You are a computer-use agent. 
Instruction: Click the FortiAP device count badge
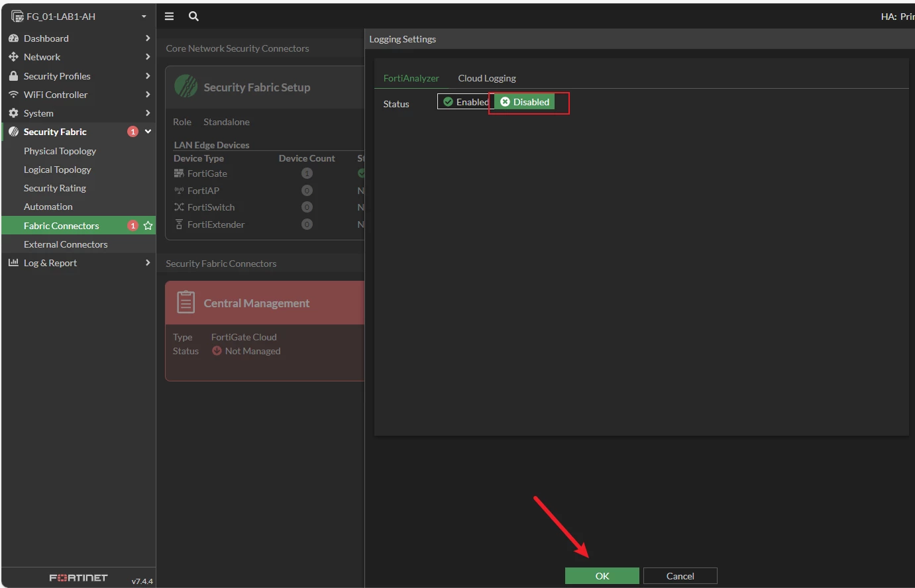307,191
